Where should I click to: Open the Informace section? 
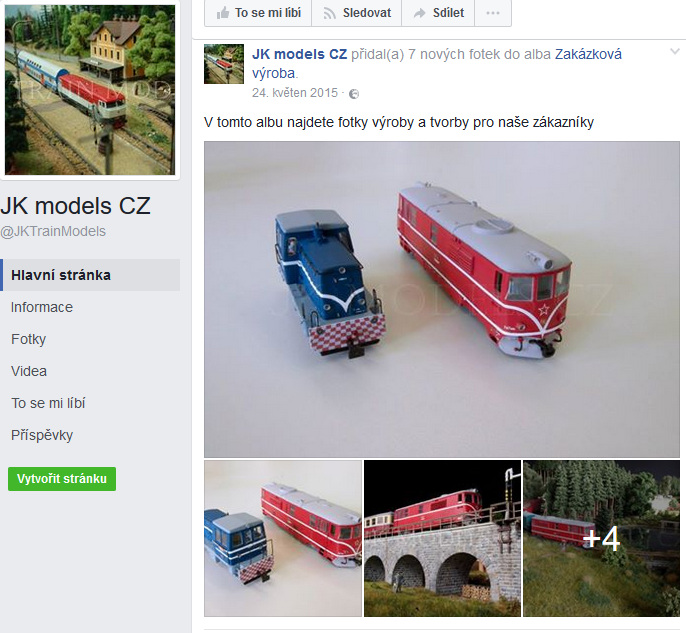(x=42, y=307)
